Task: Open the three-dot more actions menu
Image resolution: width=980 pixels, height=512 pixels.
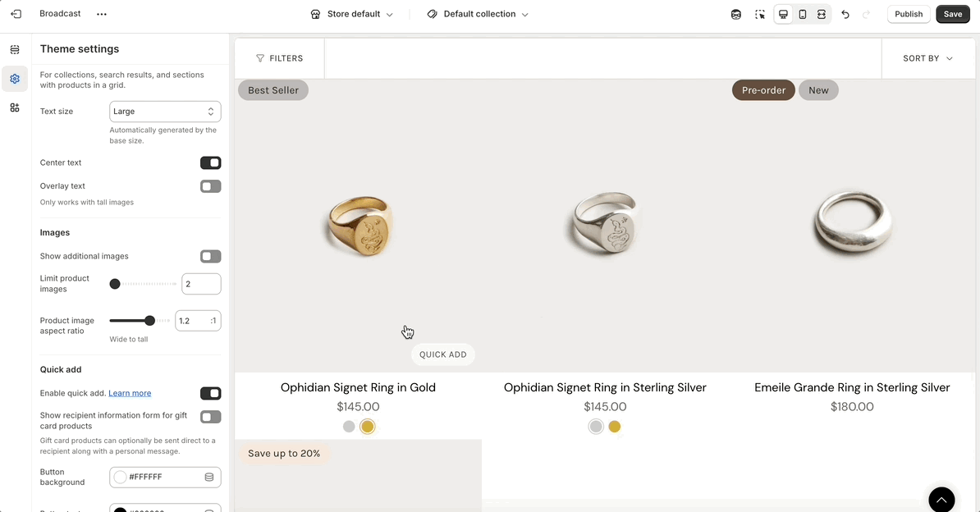Action: pyautogui.click(x=102, y=14)
